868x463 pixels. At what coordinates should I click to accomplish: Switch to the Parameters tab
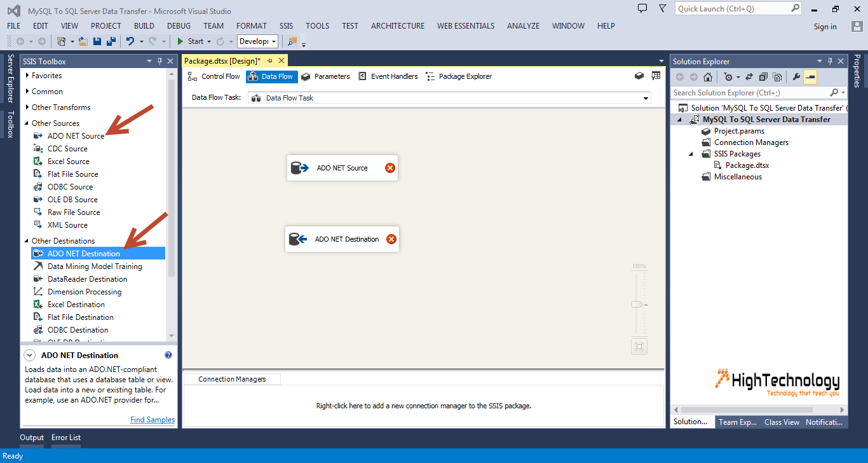325,76
